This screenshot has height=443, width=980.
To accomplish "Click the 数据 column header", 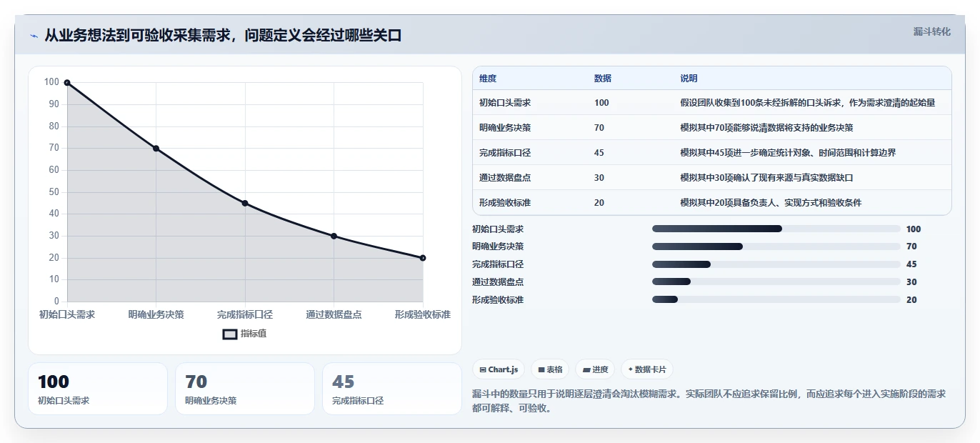I will point(603,79).
